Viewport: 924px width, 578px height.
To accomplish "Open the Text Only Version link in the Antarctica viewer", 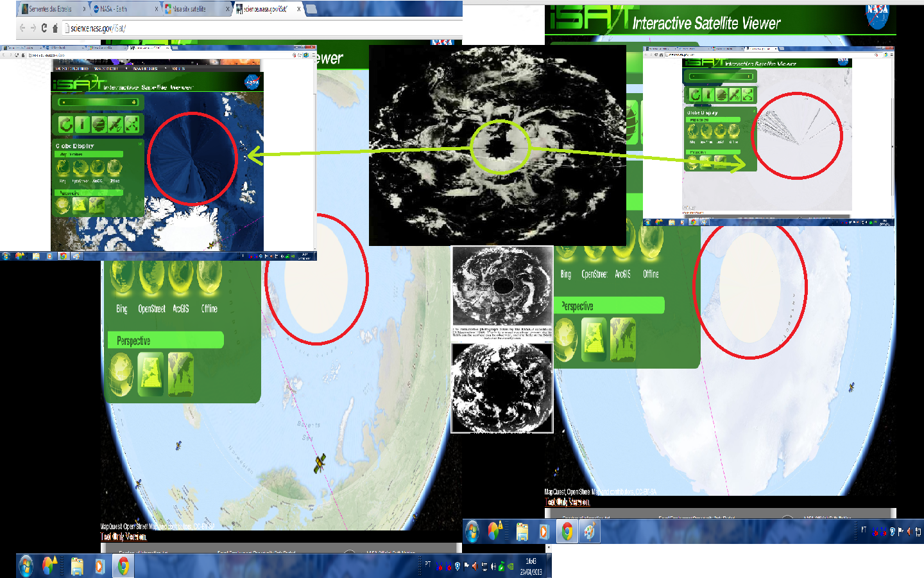I will pos(567,502).
